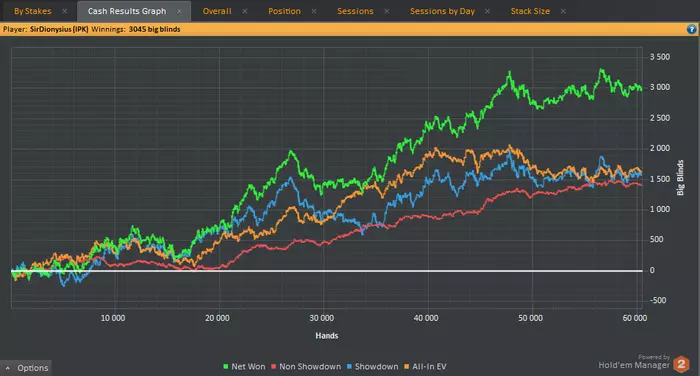Click the 40 000 hands axis label
The width and height of the screenshot is (700, 376).
pyautogui.click(x=426, y=318)
